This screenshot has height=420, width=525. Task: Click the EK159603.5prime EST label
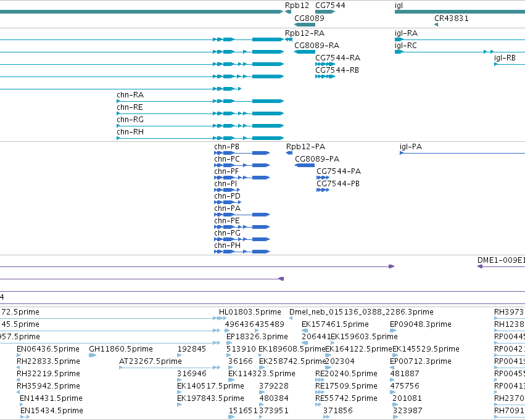point(364,337)
